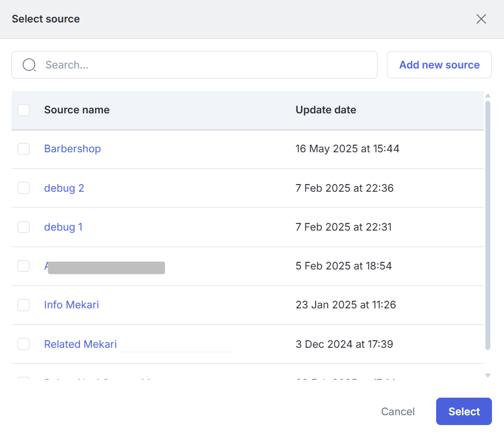Open the Info Mekari source
Viewport: 504px width, 436px height.
71,305
